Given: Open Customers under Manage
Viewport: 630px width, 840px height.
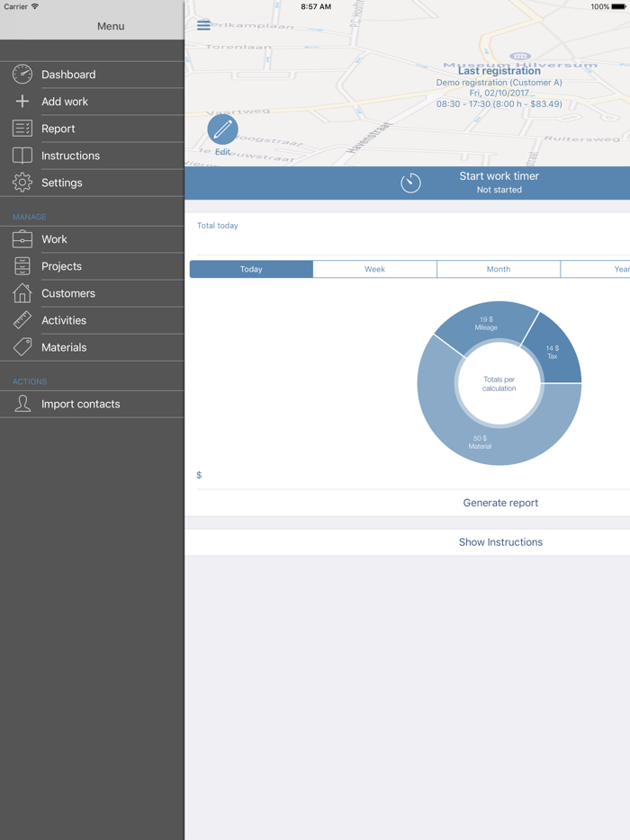Looking at the screenshot, I should [92, 293].
